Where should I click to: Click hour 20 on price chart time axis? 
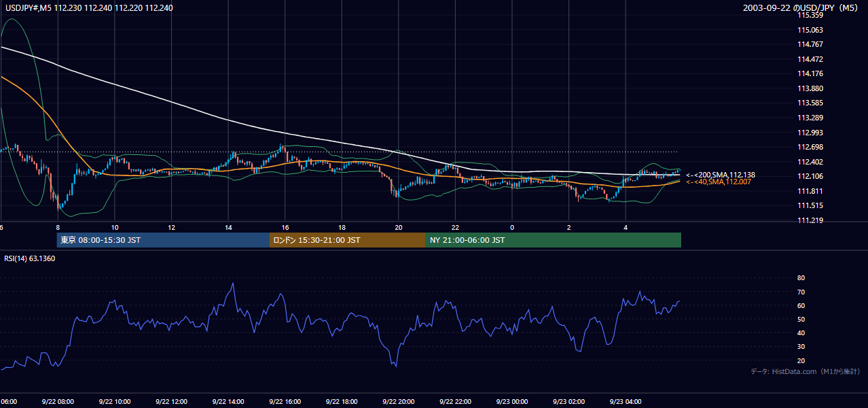pyautogui.click(x=399, y=227)
